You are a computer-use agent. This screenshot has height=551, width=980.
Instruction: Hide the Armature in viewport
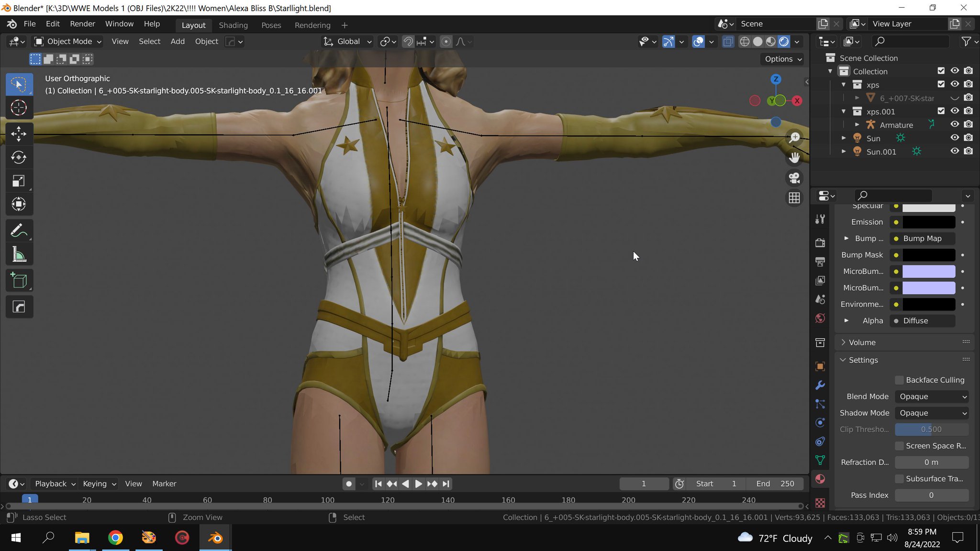tap(954, 124)
